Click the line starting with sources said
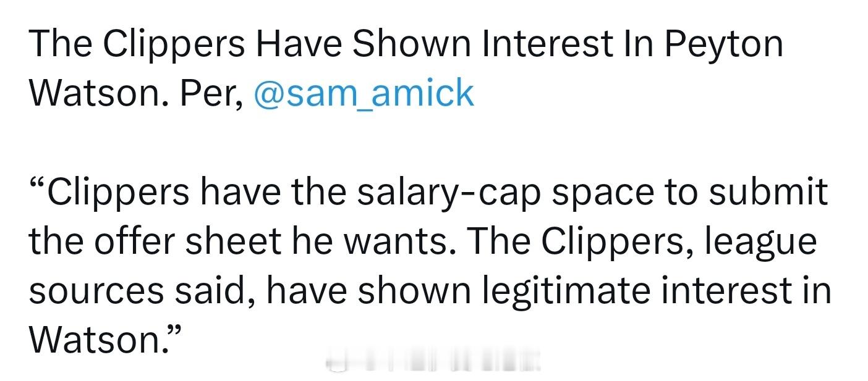Viewport: 868px width, 381px height. (x=430, y=291)
